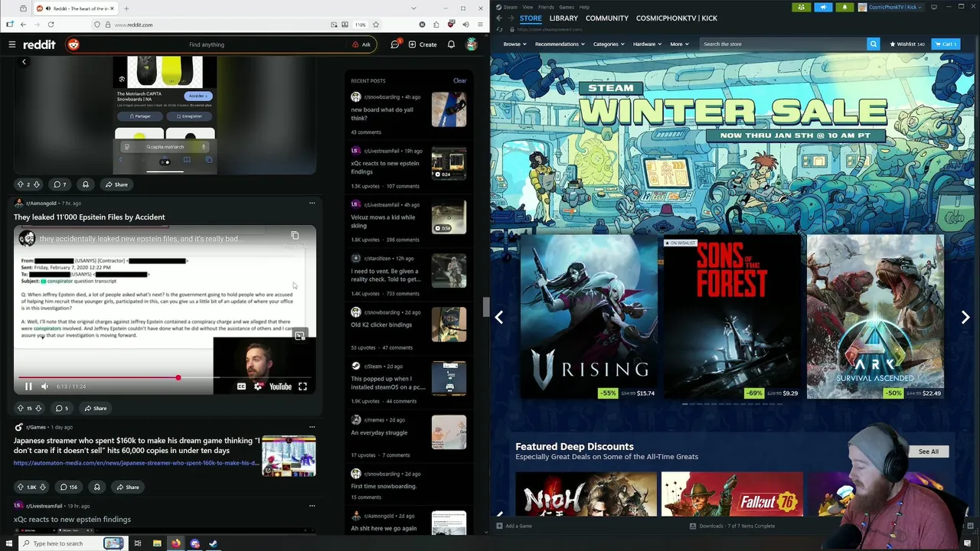Open options menu for r/Asmongold post

[x=312, y=203]
